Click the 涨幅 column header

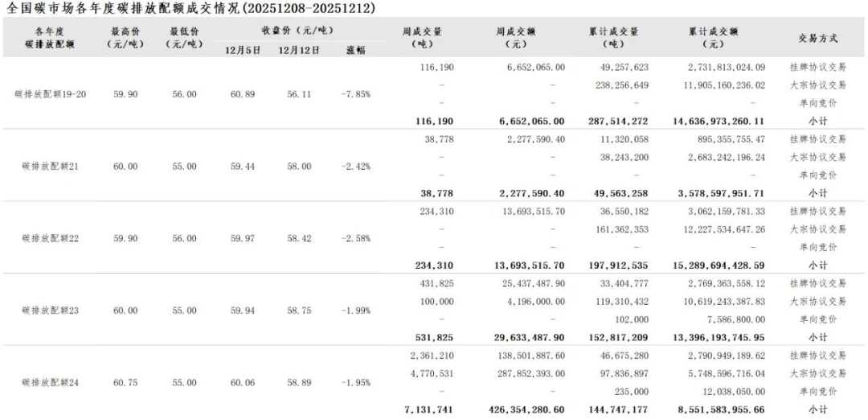tap(355, 50)
